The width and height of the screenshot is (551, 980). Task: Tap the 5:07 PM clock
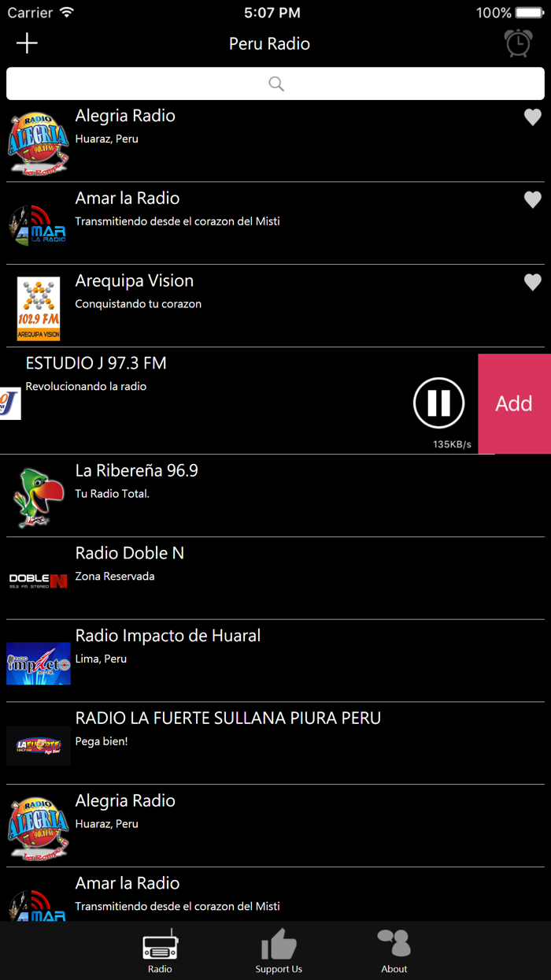pyautogui.click(x=272, y=13)
